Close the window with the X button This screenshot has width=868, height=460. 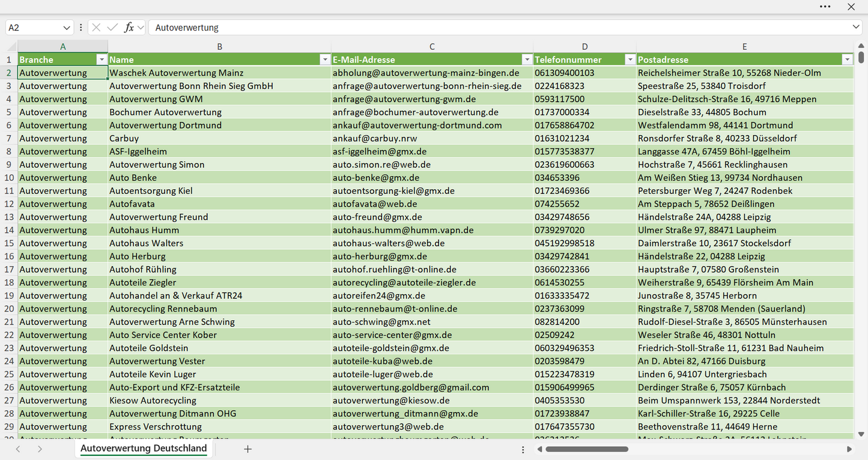[851, 7]
